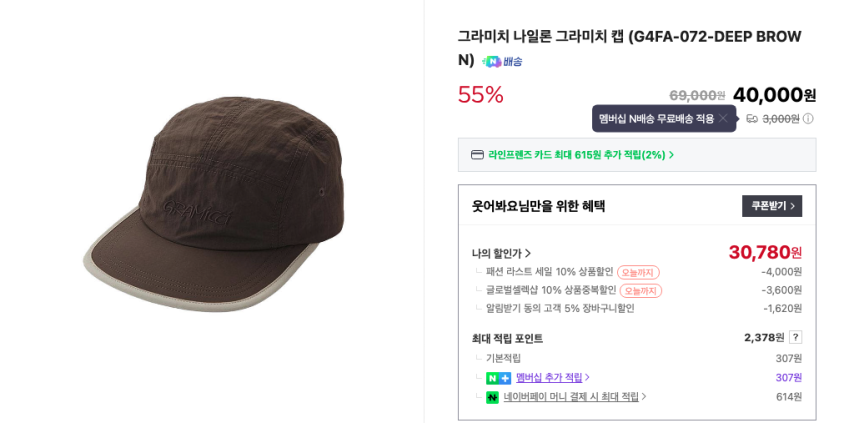Click the 패션 라스트 세일 10% 상품할인 row
Screen dimensions: 849x423
click(549, 272)
